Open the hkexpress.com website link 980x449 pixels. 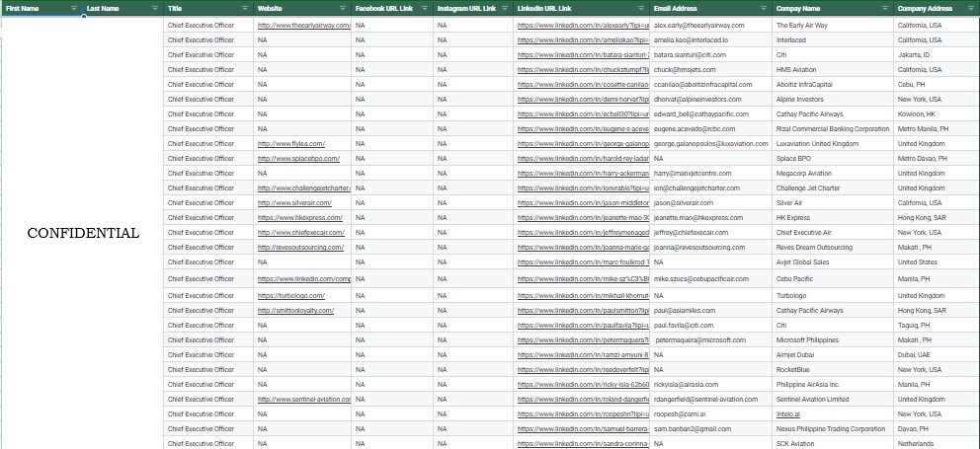pyautogui.click(x=300, y=218)
